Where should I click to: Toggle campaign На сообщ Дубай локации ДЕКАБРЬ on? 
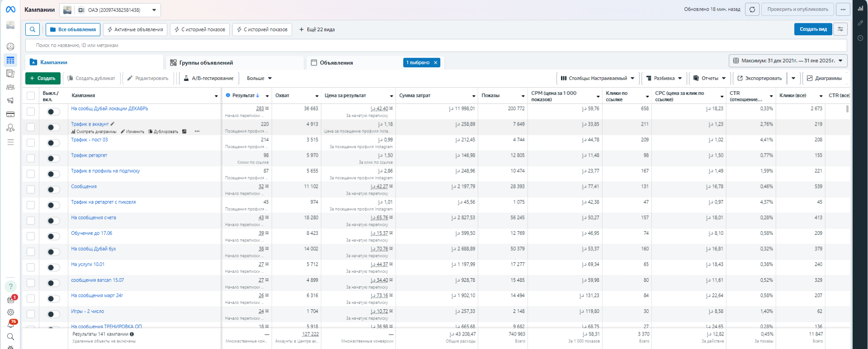(53, 112)
